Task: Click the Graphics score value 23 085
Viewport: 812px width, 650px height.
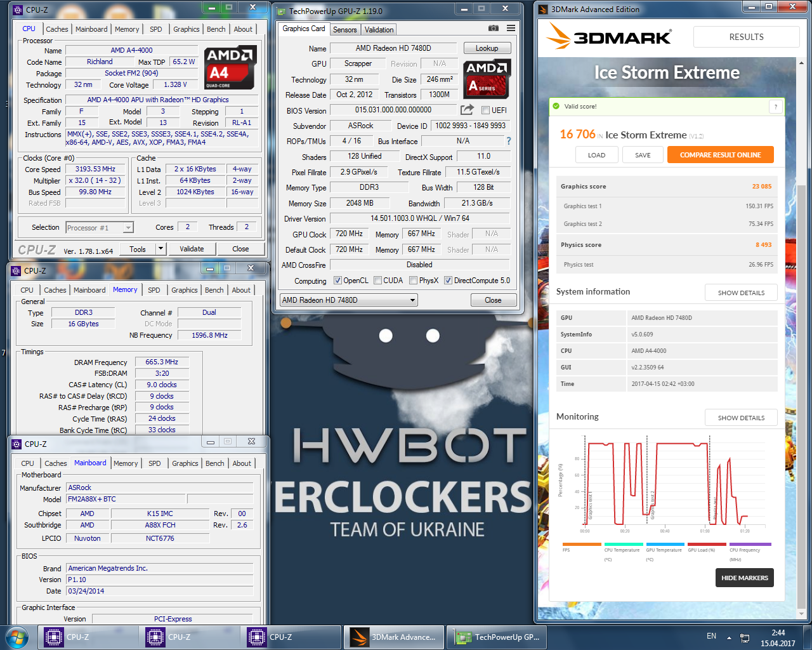Action: 762,187
